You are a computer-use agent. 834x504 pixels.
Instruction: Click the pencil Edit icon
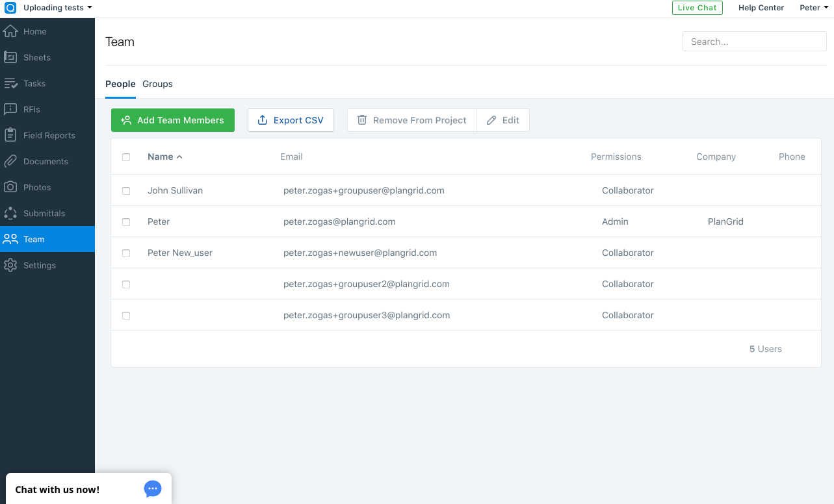[491, 120]
